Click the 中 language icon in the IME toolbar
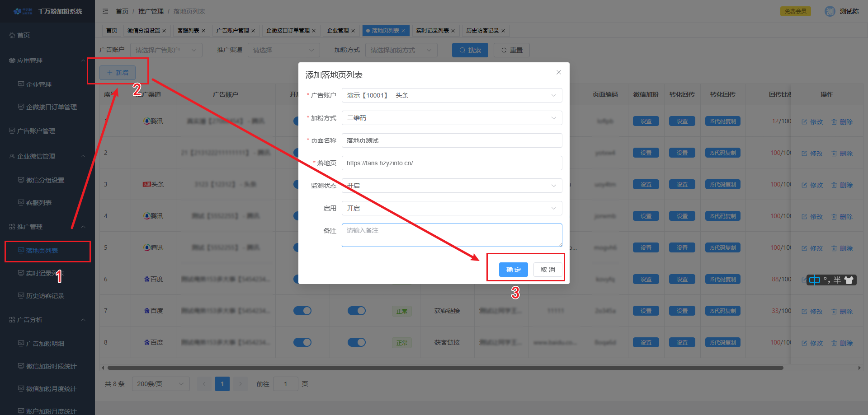The height and width of the screenshot is (415, 868). tap(814, 280)
